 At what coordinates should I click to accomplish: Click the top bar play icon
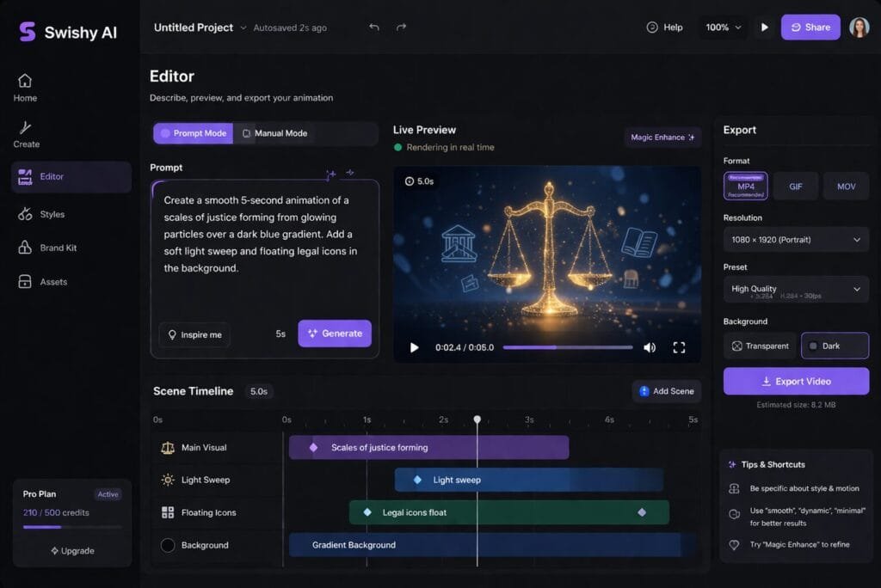coord(764,27)
